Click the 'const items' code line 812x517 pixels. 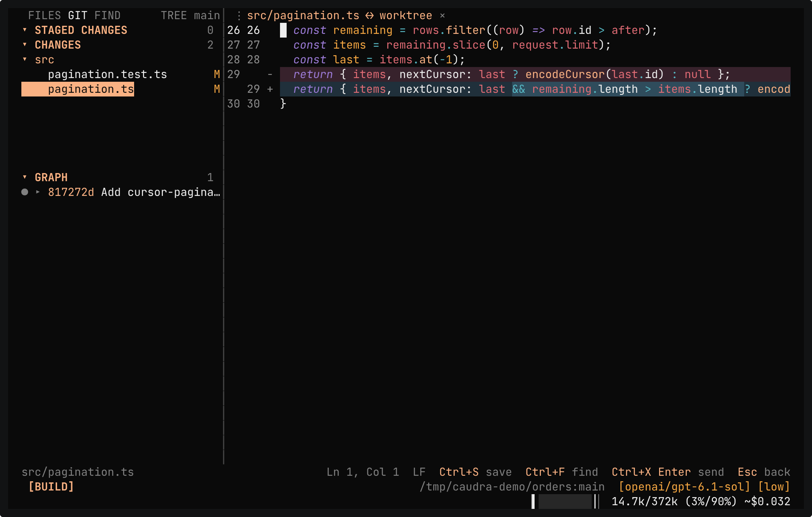452,45
